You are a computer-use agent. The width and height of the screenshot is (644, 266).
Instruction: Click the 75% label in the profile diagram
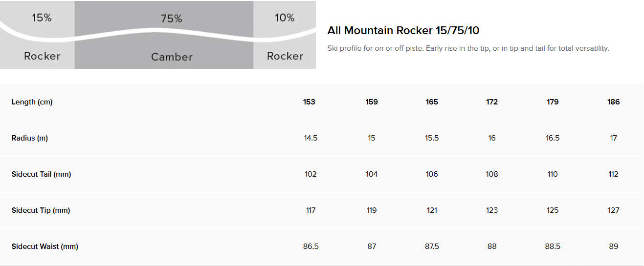click(x=171, y=19)
